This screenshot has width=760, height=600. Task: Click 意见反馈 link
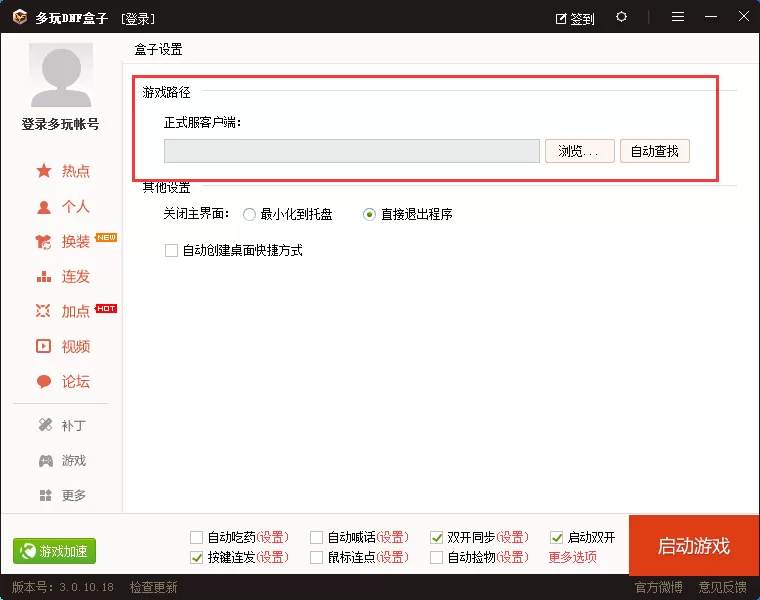(x=723, y=587)
